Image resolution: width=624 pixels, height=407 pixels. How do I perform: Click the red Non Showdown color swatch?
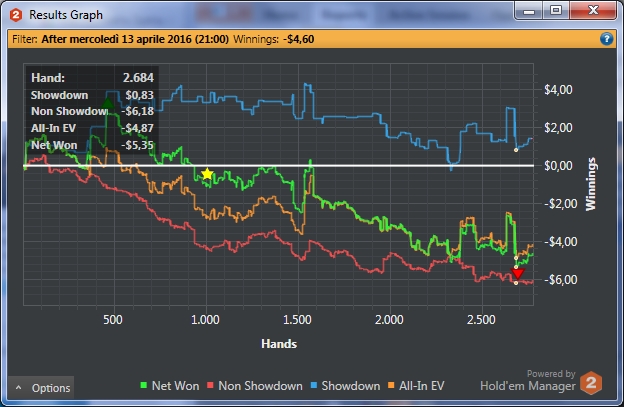[211, 385]
